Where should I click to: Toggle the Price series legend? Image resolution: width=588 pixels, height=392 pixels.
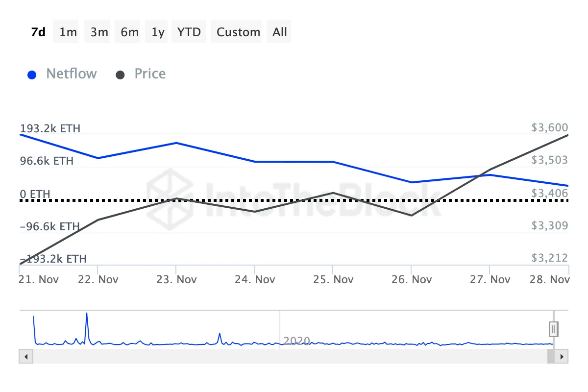150,74
